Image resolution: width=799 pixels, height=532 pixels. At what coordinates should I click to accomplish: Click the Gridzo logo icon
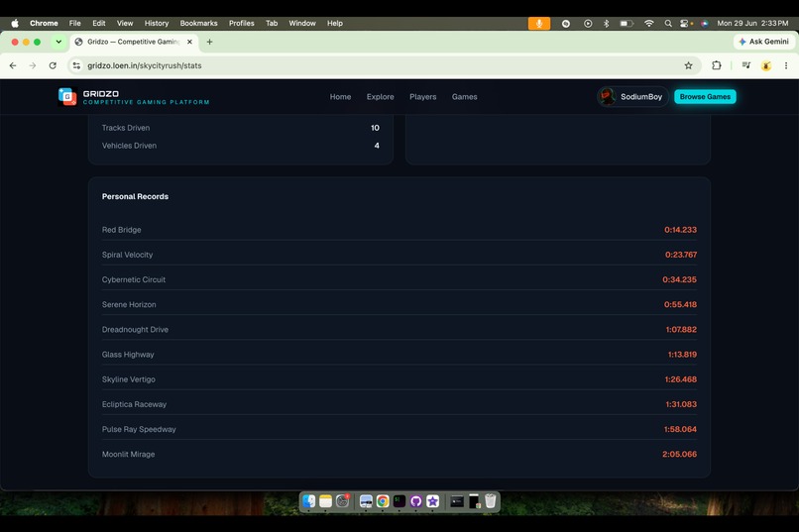point(67,96)
